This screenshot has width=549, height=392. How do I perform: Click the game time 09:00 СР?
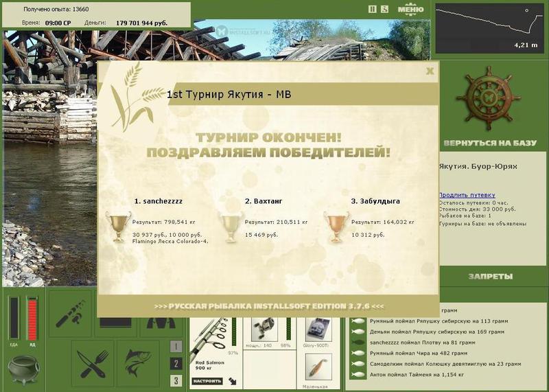coord(58,23)
